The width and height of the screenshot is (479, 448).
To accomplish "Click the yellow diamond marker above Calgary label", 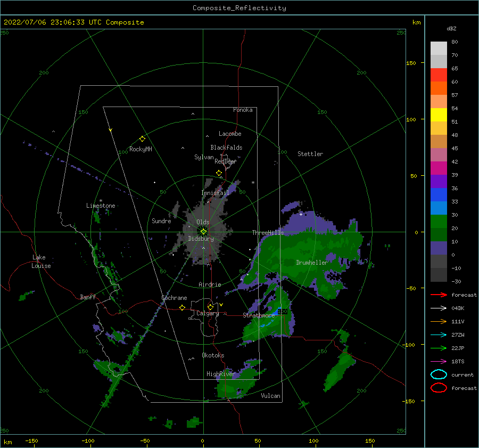I will pos(210,307).
